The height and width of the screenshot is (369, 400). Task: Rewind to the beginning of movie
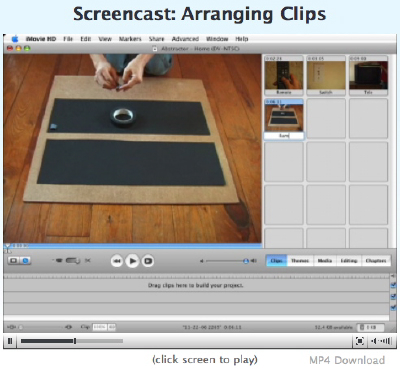[117, 261]
